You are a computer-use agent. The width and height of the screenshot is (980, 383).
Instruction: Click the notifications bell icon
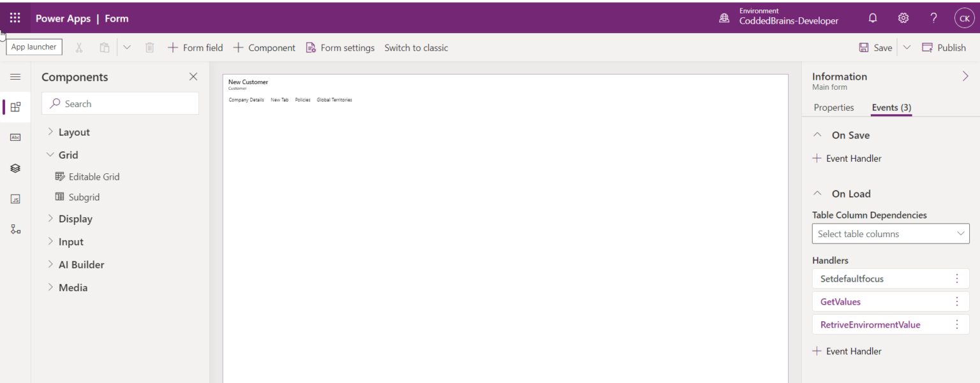tap(873, 18)
